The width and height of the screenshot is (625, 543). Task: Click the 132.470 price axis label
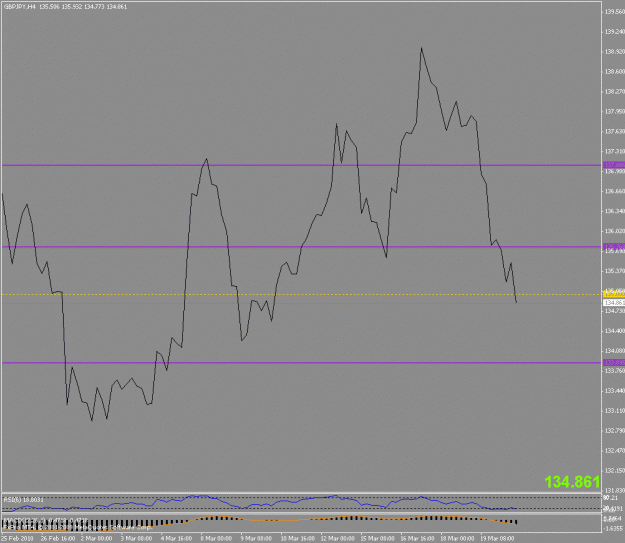point(615,450)
